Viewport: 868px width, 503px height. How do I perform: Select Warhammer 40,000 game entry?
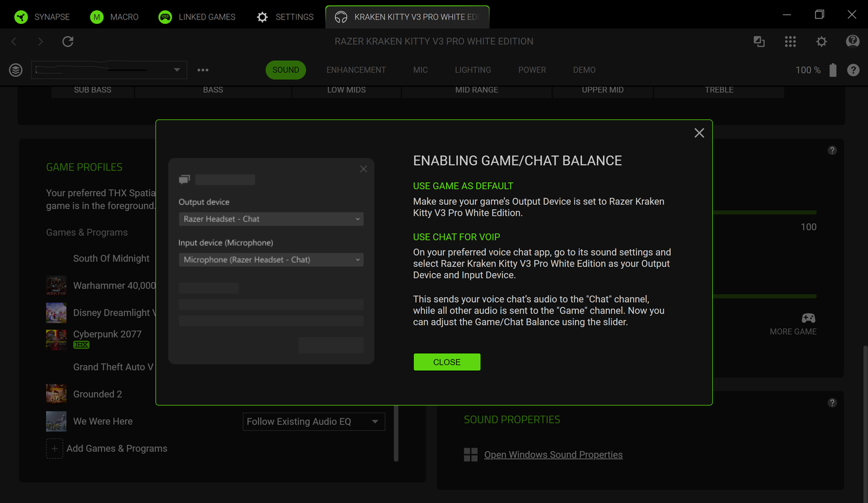pyautogui.click(x=114, y=285)
